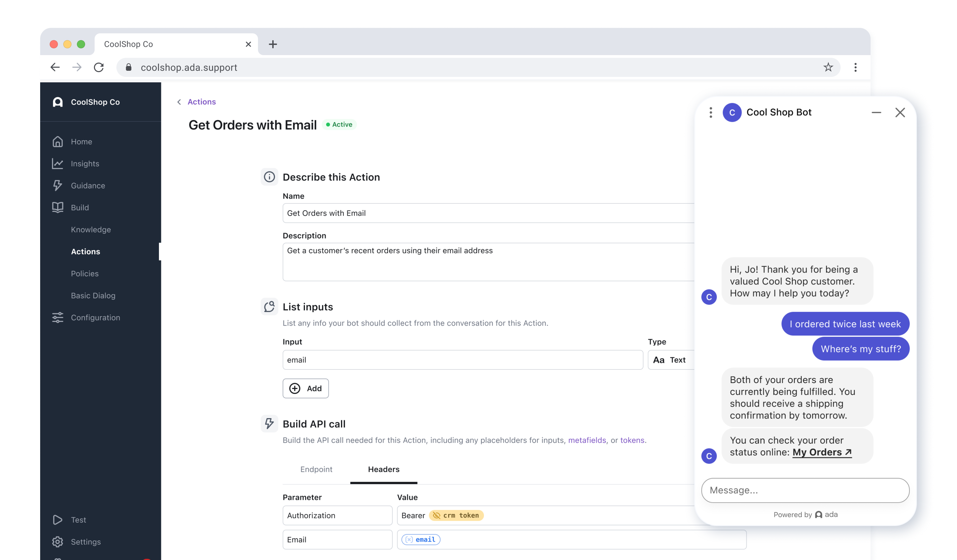Click the Test play icon
957x560 pixels.
pyautogui.click(x=58, y=520)
